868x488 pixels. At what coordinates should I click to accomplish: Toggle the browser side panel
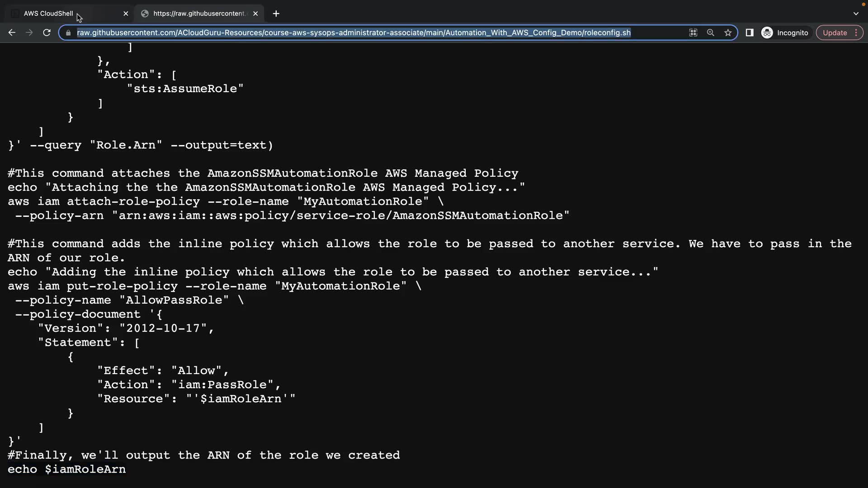750,33
